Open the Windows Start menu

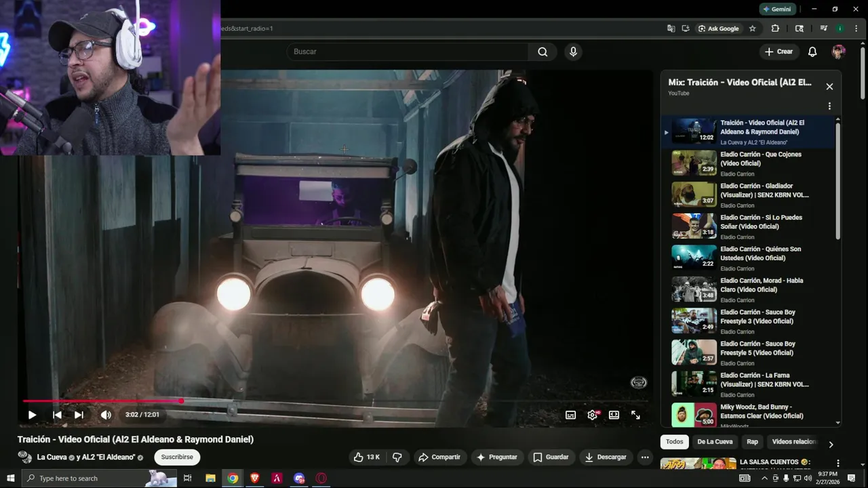[x=11, y=479]
